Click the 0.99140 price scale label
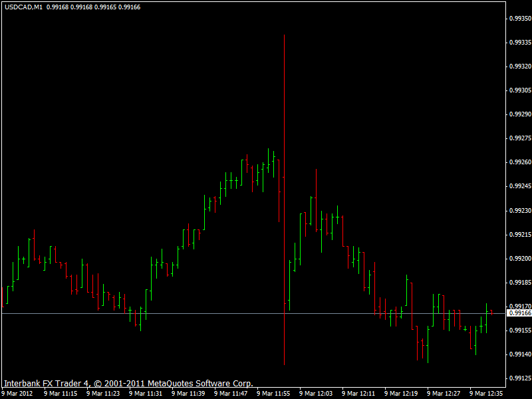 pyautogui.click(x=520, y=354)
